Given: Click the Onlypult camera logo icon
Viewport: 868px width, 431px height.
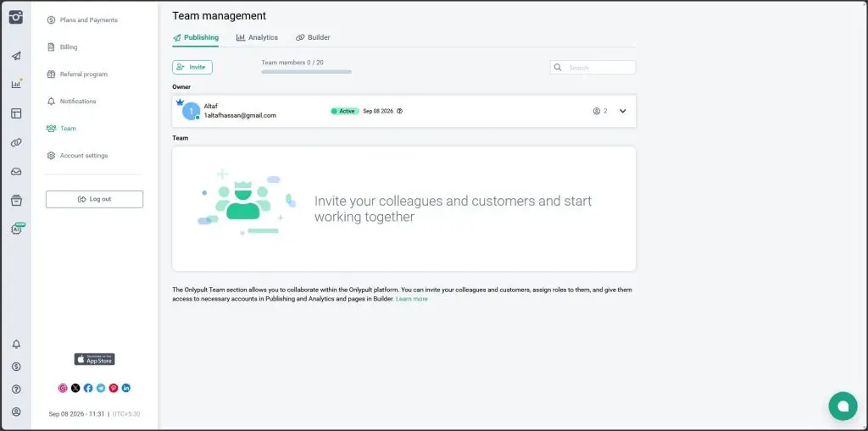Looking at the screenshot, I should pos(16,17).
